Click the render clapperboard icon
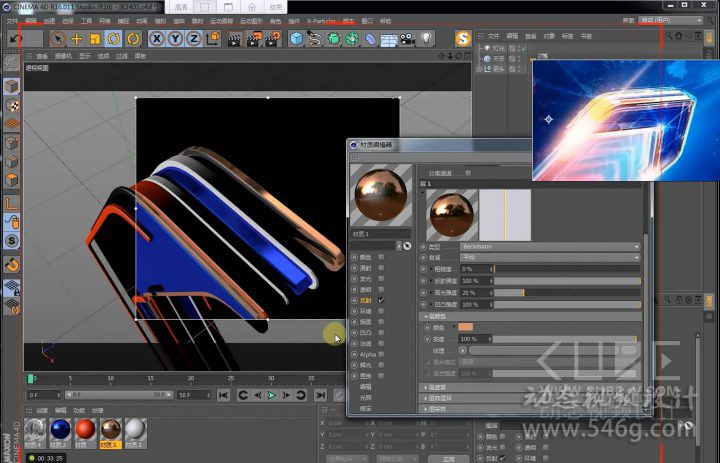This screenshot has width=720, height=463. (x=235, y=39)
